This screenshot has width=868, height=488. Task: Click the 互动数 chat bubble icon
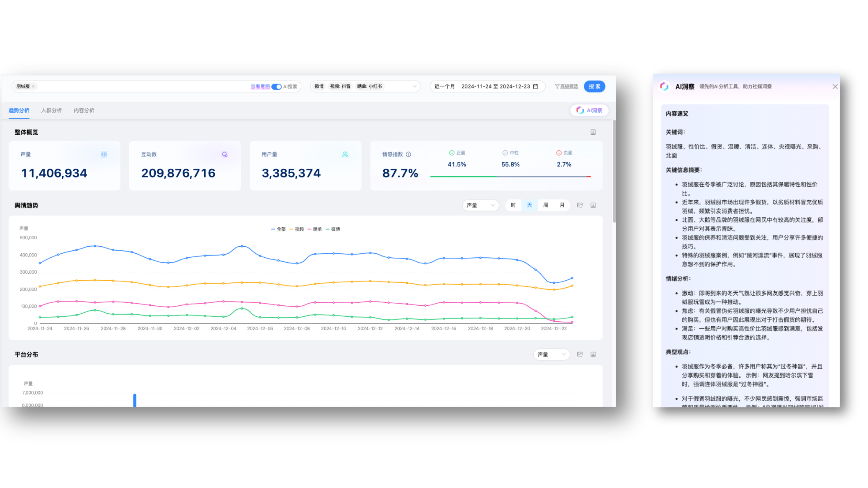(x=225, y=154)
